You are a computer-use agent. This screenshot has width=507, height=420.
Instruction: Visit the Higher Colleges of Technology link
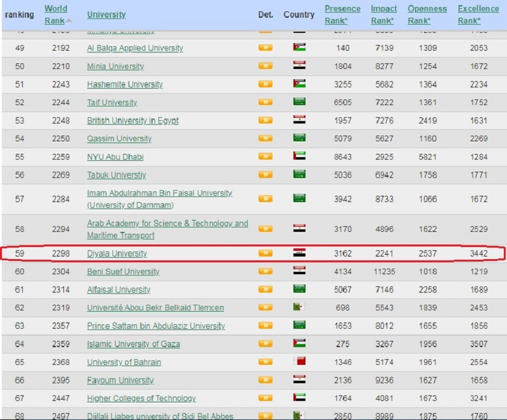(x=141, y=398)
